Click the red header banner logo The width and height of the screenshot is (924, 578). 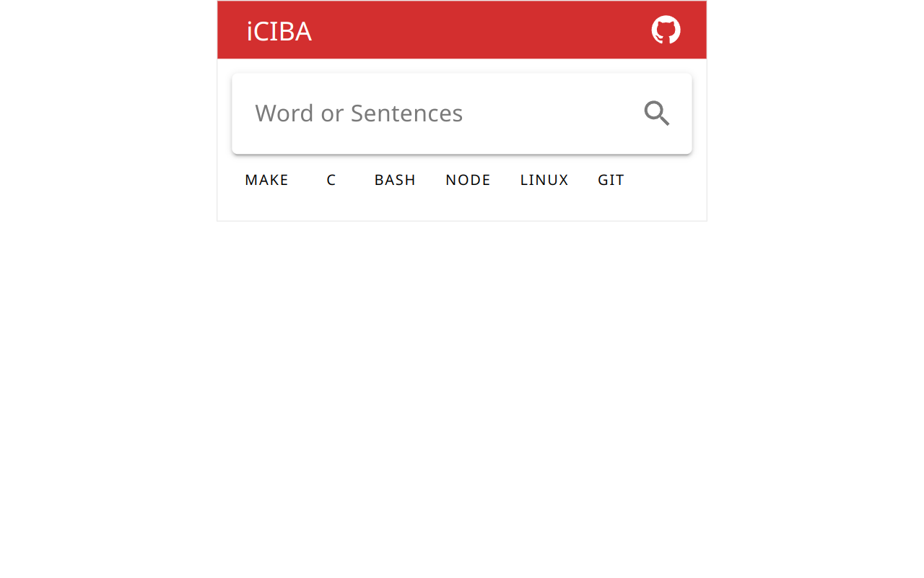(x=279, y=31)
